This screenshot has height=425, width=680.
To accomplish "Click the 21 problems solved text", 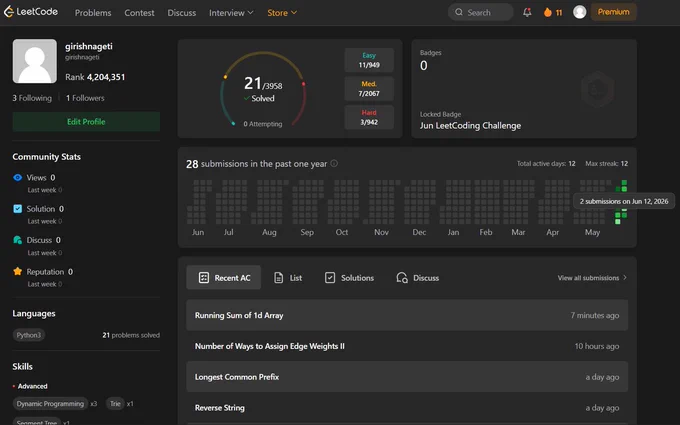I will click(131, 335).
